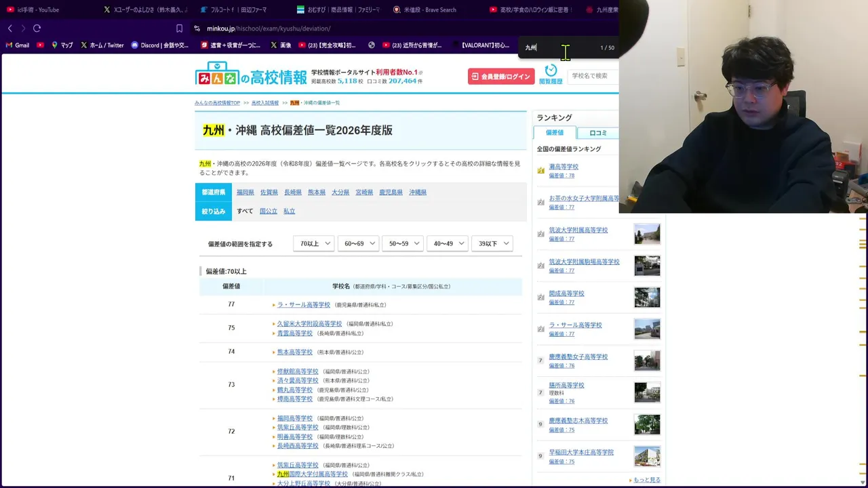Go back using the browser back arrow

tap(9, 28)
